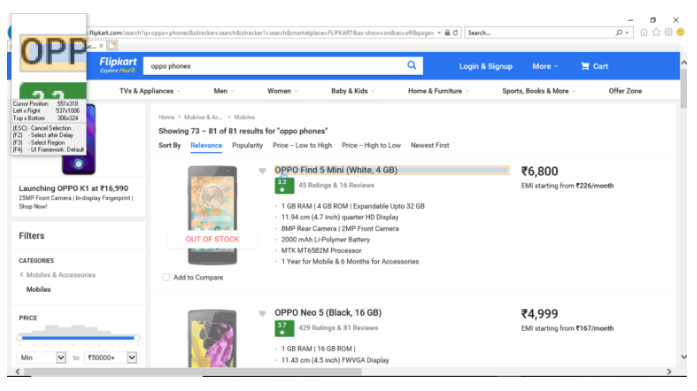
Task: Sort by Price High to Low
Action: [371, 146]
